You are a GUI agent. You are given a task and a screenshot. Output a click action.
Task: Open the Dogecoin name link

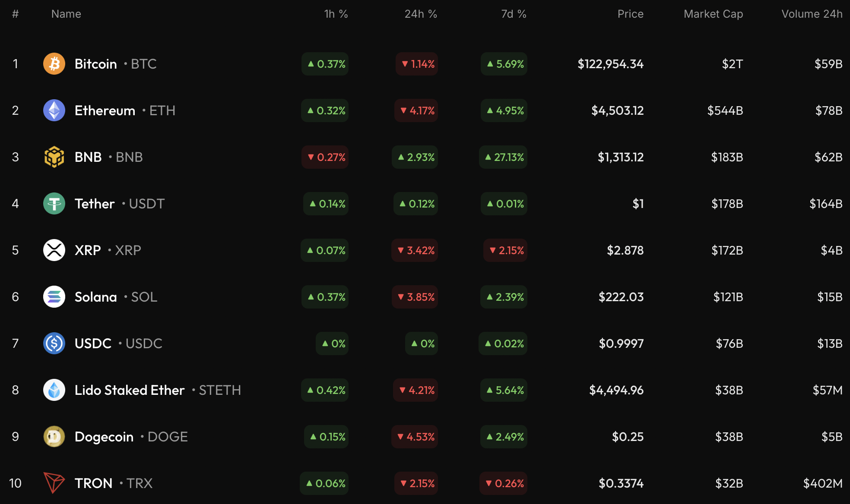click(104, 437)
